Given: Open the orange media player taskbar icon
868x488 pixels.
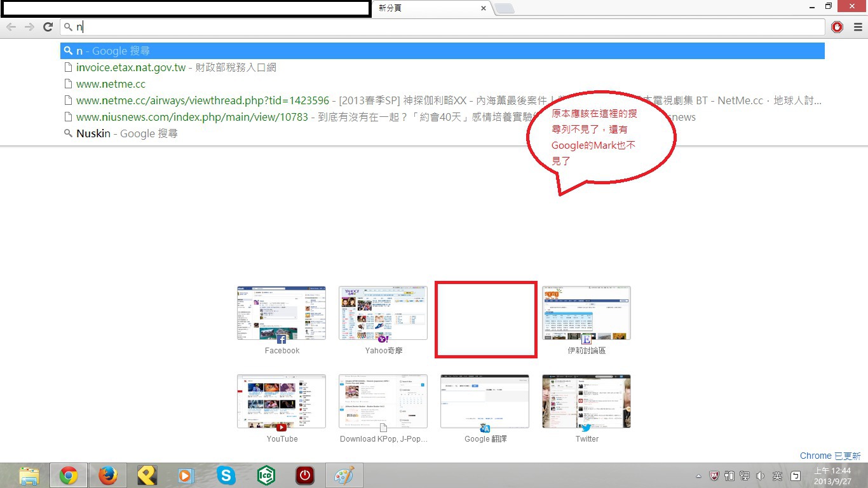Looking at the screenshot, I should click(x=186, y=475).
